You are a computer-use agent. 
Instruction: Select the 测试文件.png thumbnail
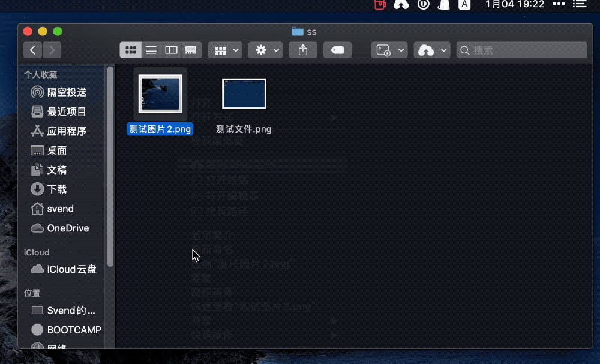(x=244, y=94)
